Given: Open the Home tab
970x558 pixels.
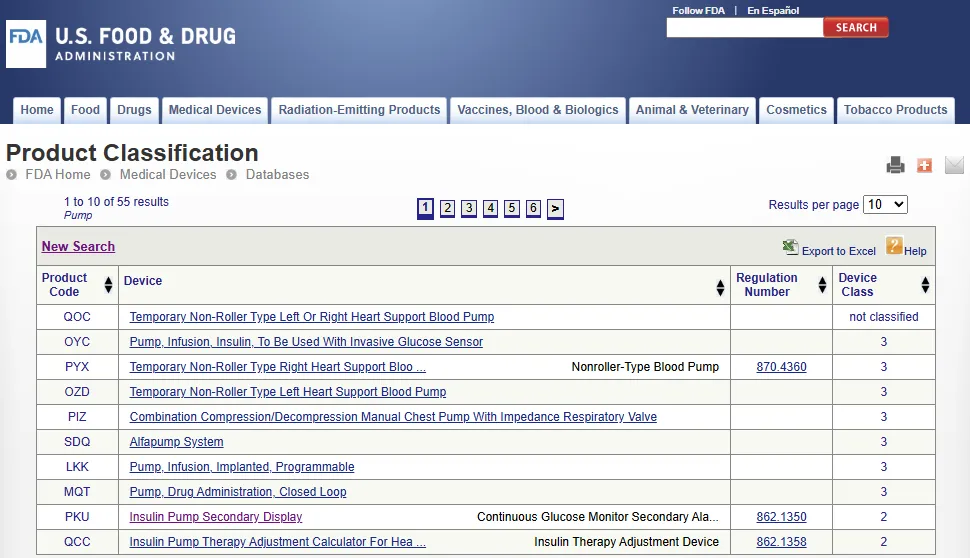Looking at the screenshot, I should click(37, 110).
